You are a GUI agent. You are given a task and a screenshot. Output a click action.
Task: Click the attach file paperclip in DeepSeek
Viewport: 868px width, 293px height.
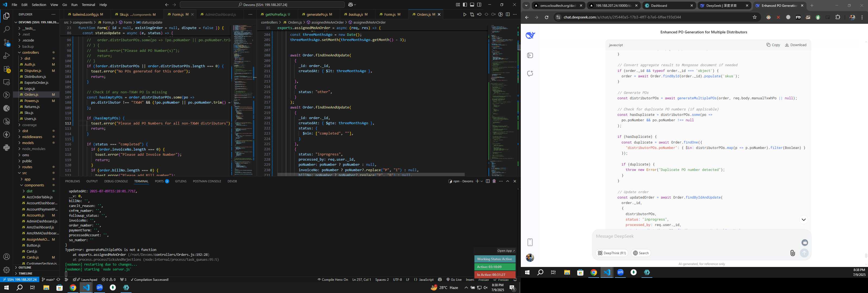[x=793, y=253]
